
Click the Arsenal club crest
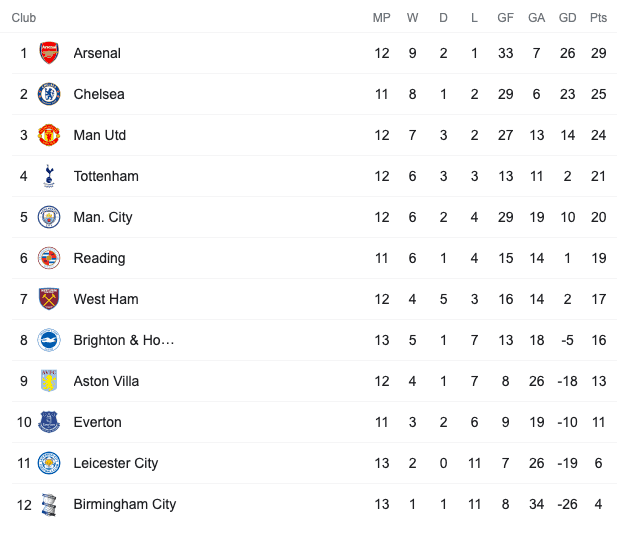[x=49, y=53]
